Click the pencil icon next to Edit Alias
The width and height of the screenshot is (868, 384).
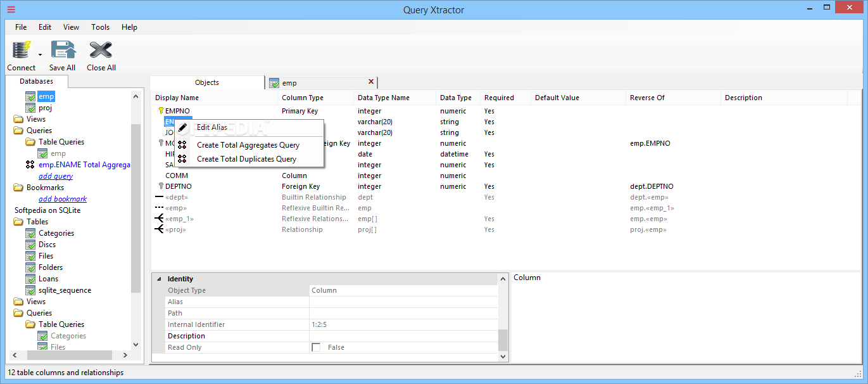point(182,127)
